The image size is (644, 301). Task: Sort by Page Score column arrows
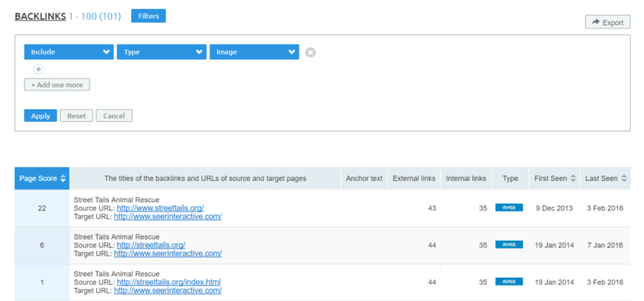[63, 179]
